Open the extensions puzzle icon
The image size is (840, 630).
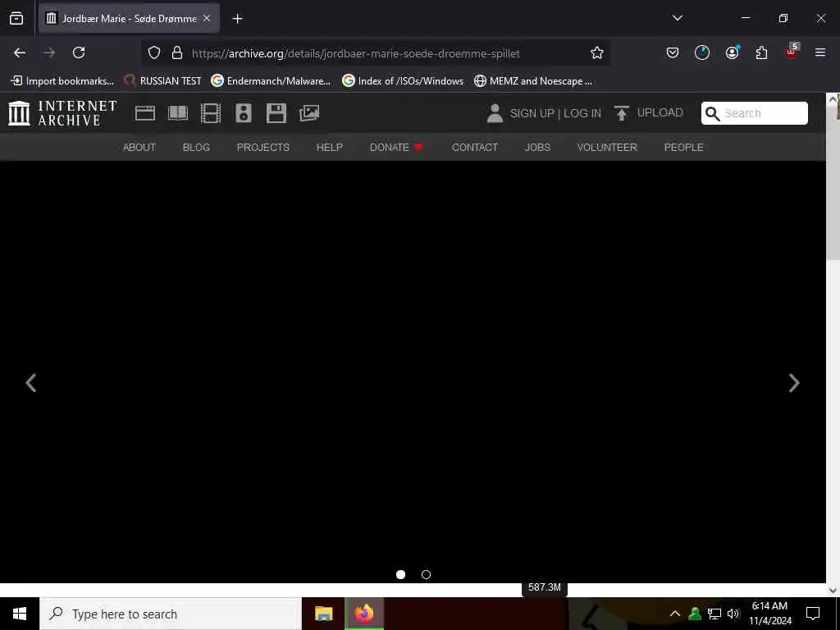coord(761,52)
